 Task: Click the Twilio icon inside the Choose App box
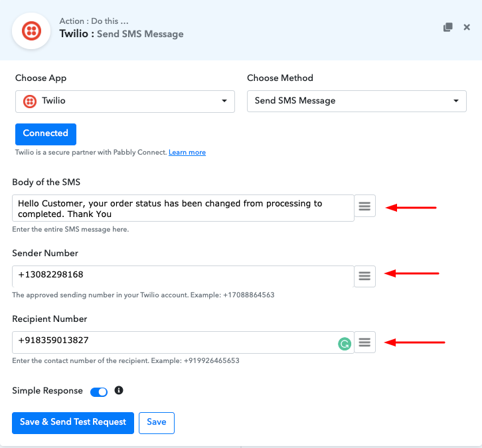point(30,101)
